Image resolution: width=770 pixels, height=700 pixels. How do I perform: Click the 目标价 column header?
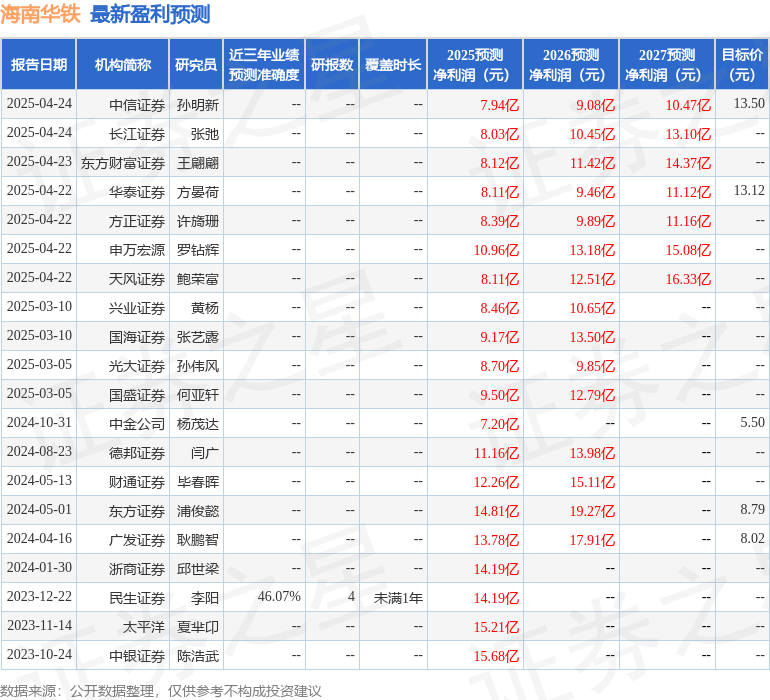coord(742,64)
